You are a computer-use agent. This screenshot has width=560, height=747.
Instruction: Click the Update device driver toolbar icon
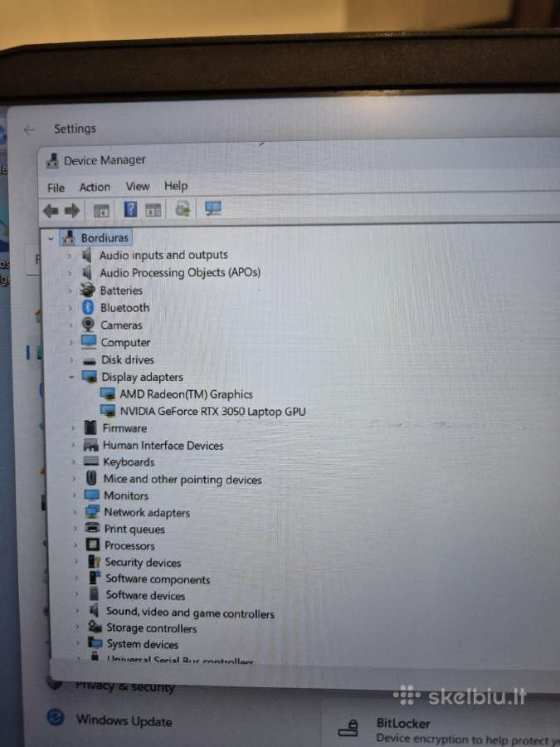(x=183, y=208)
